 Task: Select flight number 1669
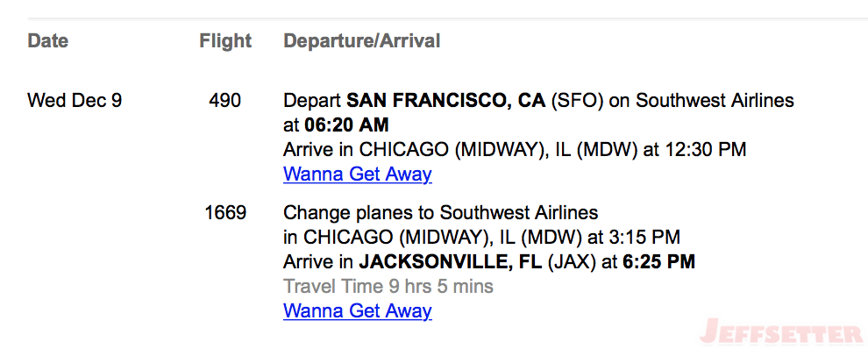(x=225, y=213)
